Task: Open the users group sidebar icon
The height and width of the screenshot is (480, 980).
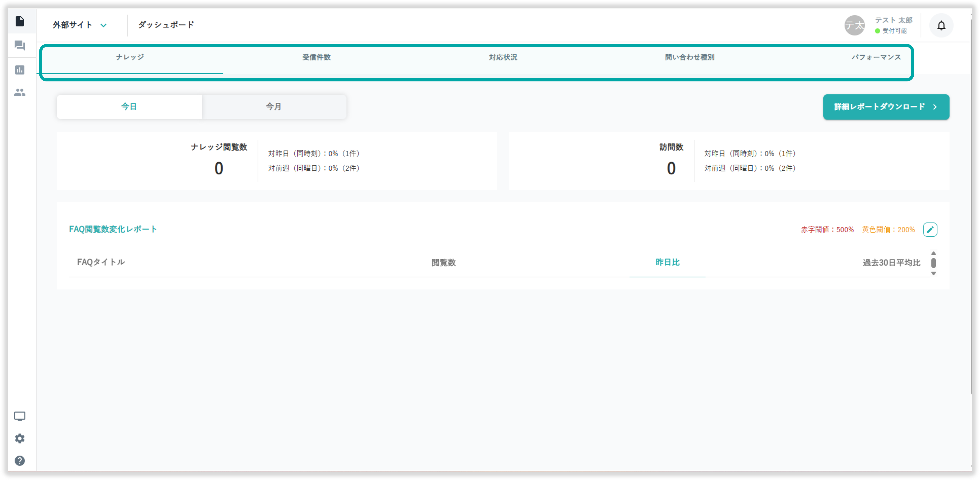Action: click(x=20, y=92)
